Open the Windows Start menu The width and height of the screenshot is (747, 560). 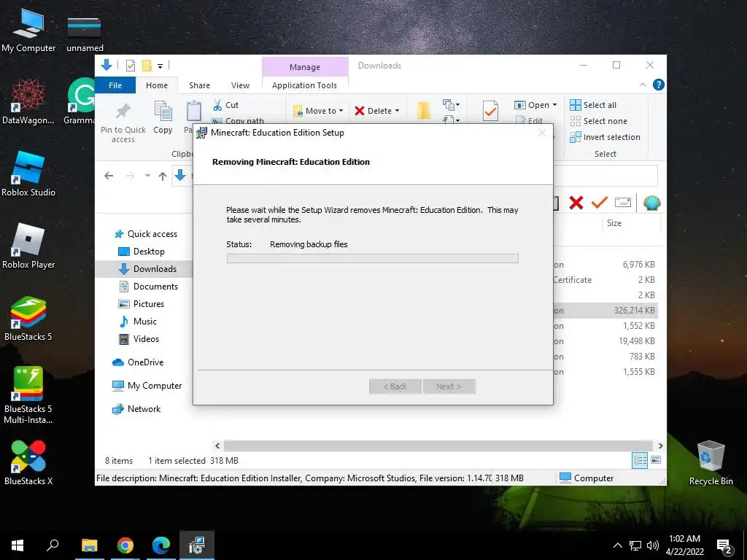18,545
